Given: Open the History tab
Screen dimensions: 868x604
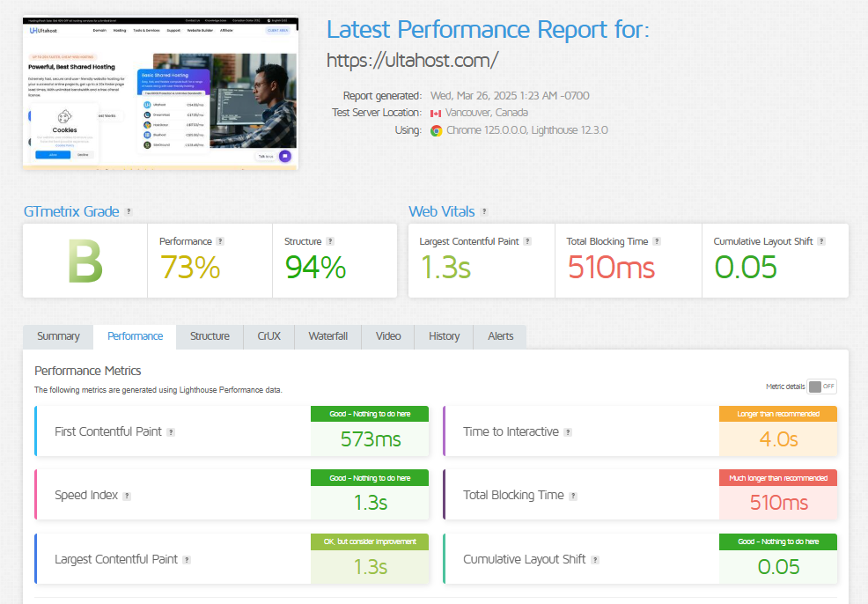Looking at the screenshot, I should [444, 336].
